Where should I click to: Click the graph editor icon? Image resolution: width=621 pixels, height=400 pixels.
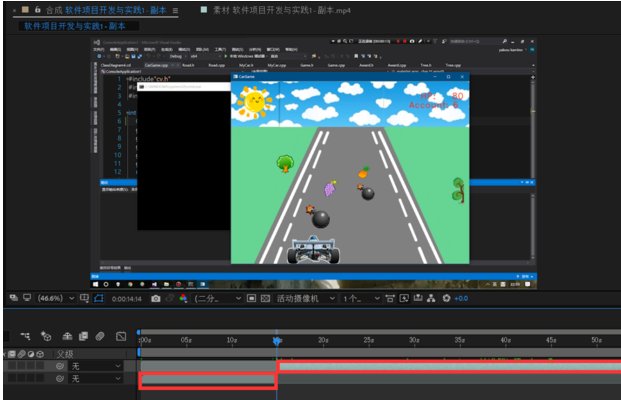click(121, 336)
